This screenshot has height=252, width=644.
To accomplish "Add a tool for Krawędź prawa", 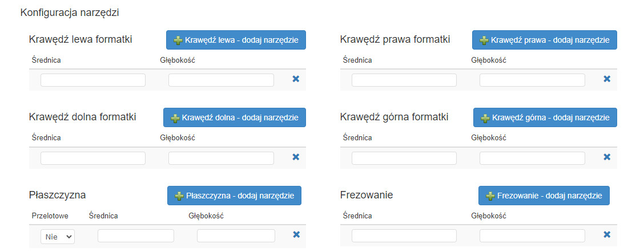I will [544, 40].
